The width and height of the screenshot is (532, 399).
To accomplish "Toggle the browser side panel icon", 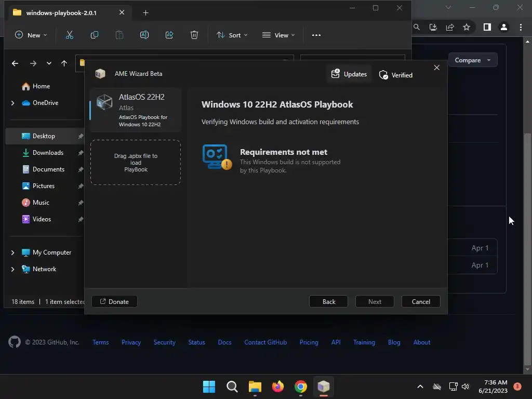I will click(x=487, y=27).
